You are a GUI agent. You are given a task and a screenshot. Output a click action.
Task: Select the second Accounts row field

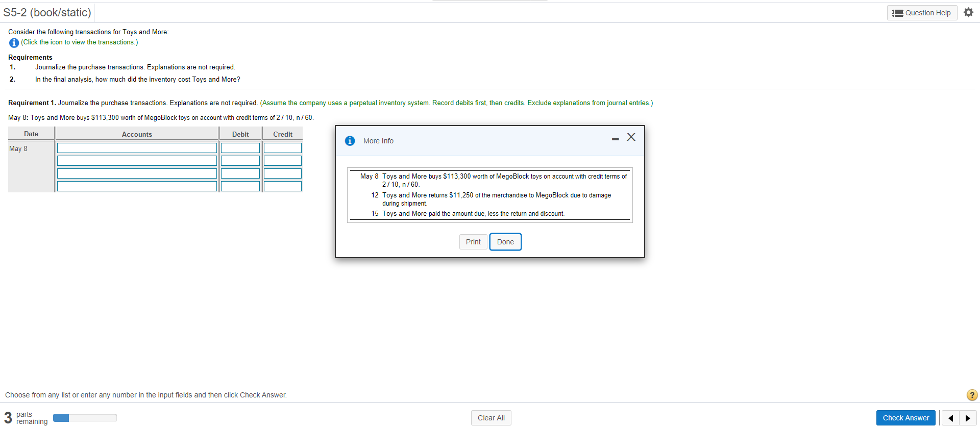(137, 161)
